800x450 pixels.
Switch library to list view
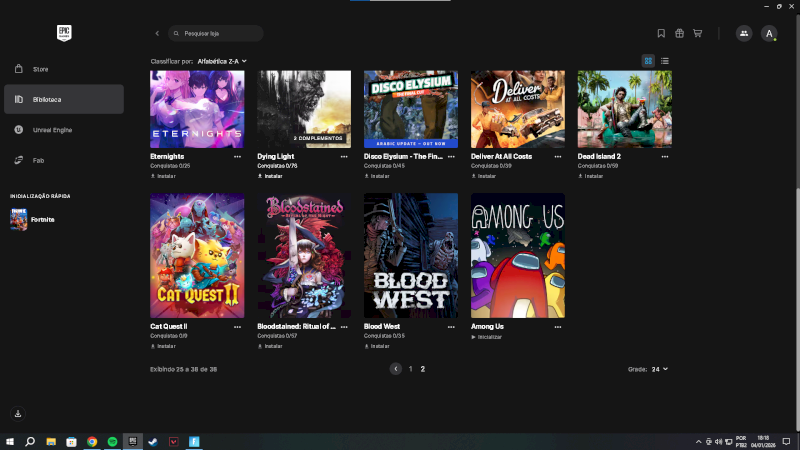(665, 61)
